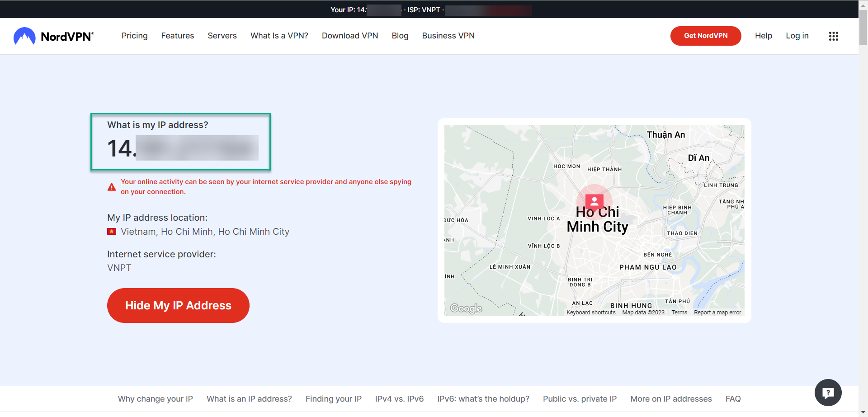This screenshot has height=417, width=868.
Task: Jump to More on IP addresses section
Action: pyautogui.click(x=671, y=399)
